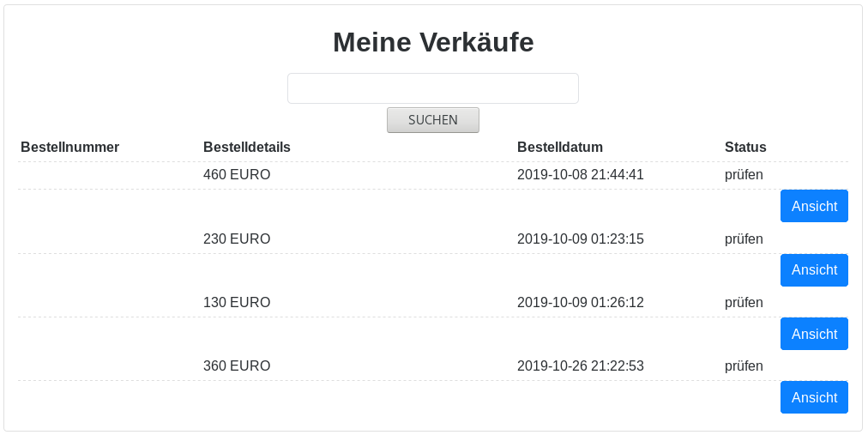This screenshot has width=868, height=435.
Task: Select the 130 EURO order details
Action: tap(237, 303)
